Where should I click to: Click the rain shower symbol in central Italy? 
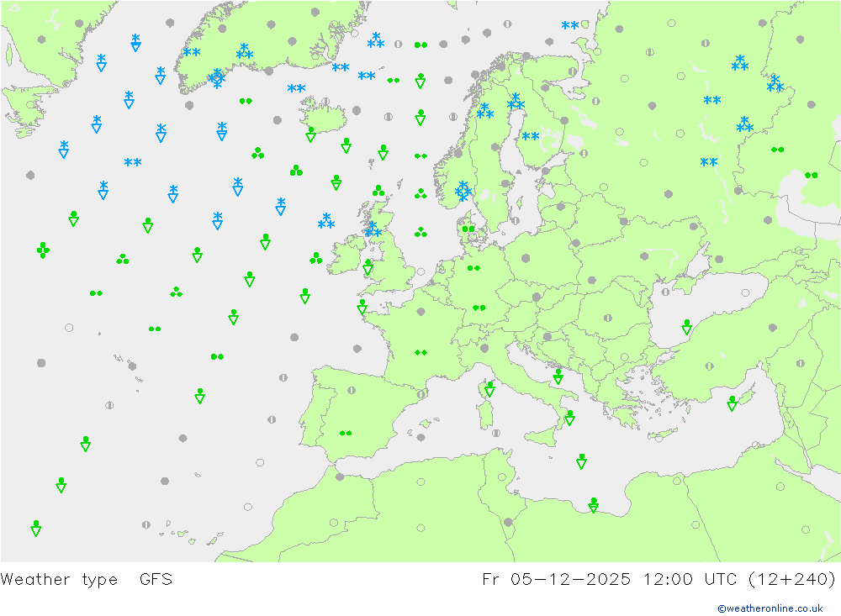558,376
